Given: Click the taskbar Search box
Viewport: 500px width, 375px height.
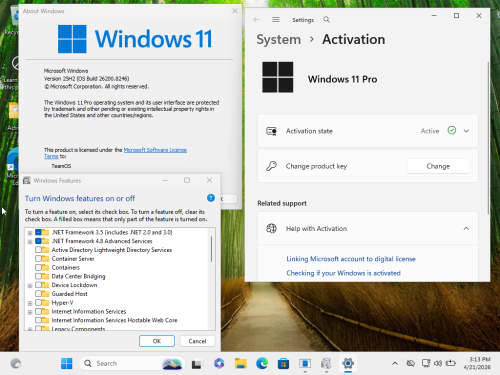Looking at the screenshot, I should coord(132,363).
